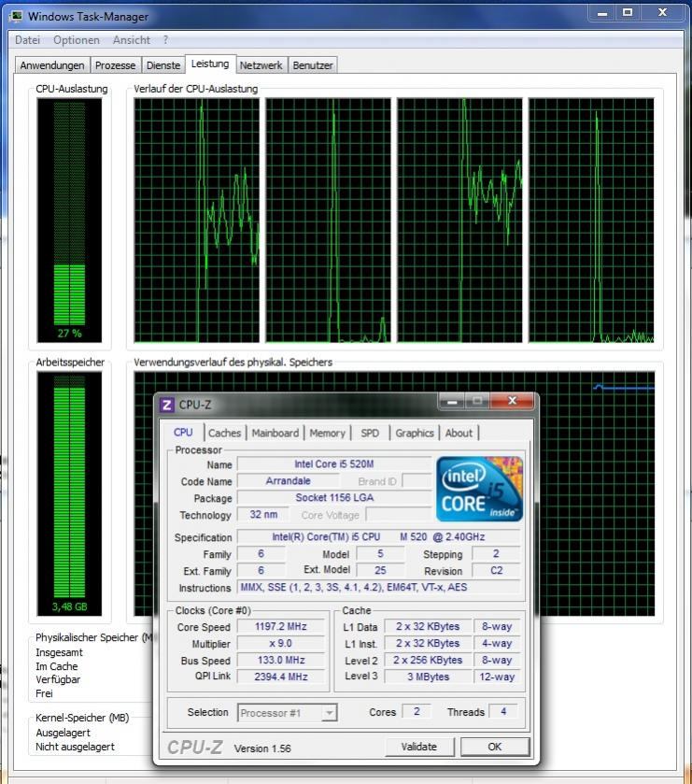Close the Windows Task-Manager window

click(662, 13)
